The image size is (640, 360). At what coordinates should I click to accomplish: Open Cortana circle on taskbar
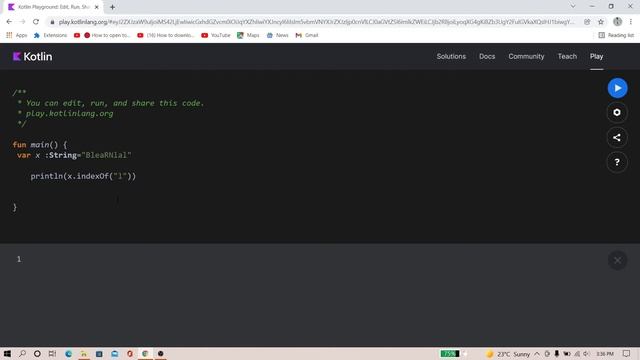[x=37, y=353]
